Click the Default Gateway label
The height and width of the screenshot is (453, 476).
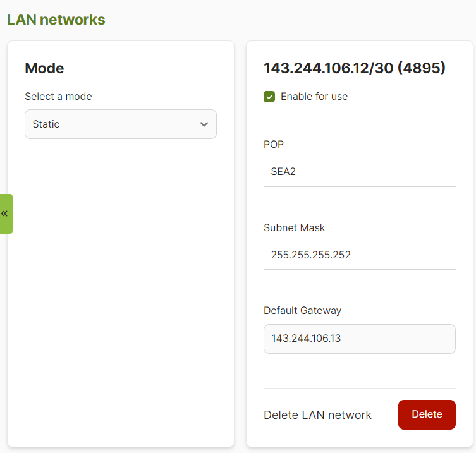click(x=302, y=310)
